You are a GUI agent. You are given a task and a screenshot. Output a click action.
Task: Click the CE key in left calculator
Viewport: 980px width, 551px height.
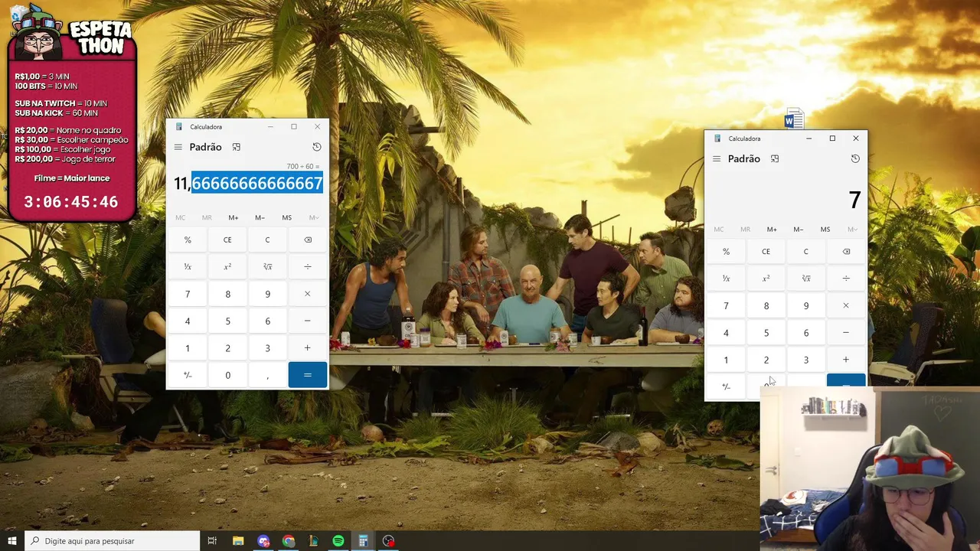(227, 240)
